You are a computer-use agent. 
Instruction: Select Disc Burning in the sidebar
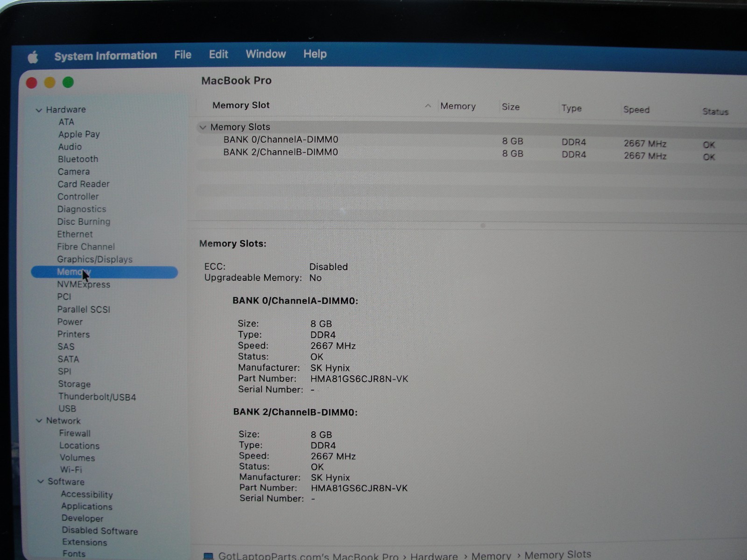coord(84,222)
